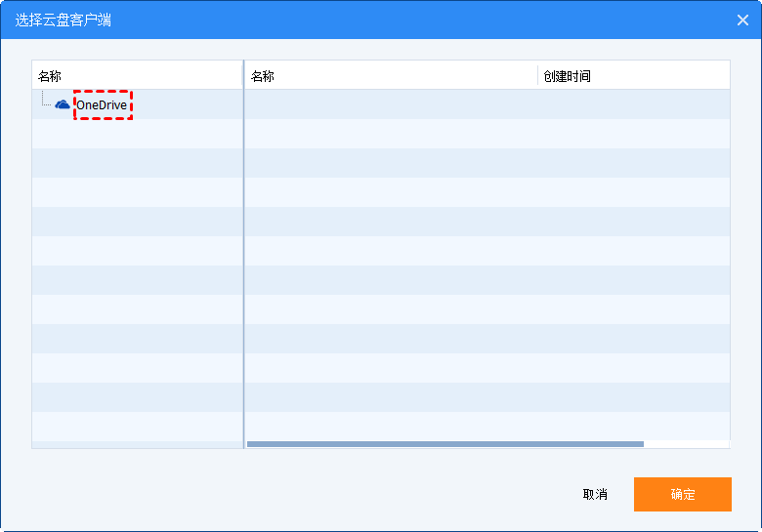The width and height of the screenshot is (762, 532).
Task: Click second empty row under right 名称 column
Action: click(x=391, y=134)
